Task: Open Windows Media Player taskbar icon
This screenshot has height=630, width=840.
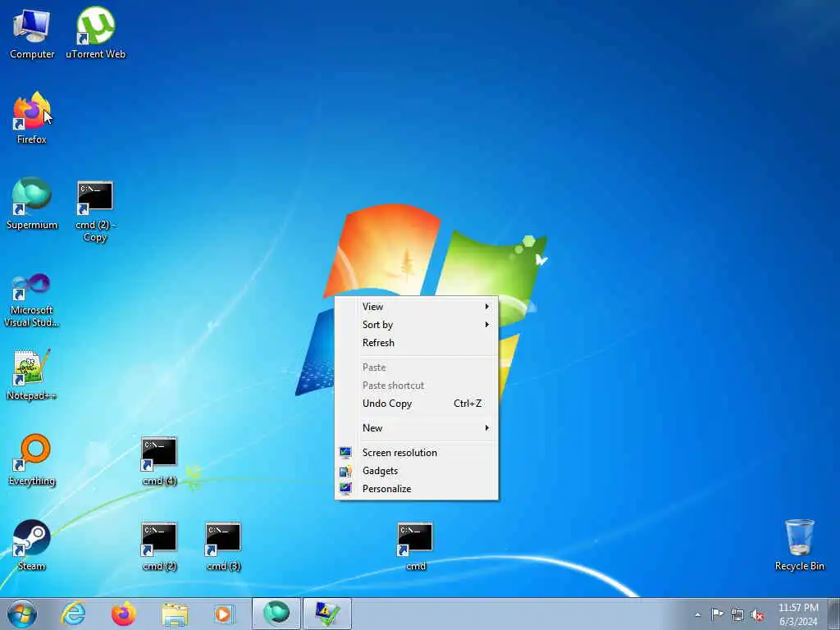Action: 224,614
